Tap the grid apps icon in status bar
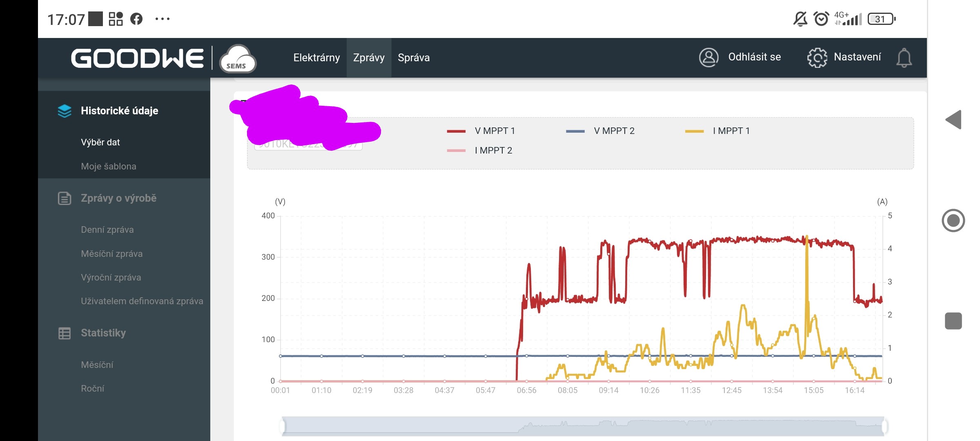The height and width of the screenshot is (441, 980). pos(116,19)
